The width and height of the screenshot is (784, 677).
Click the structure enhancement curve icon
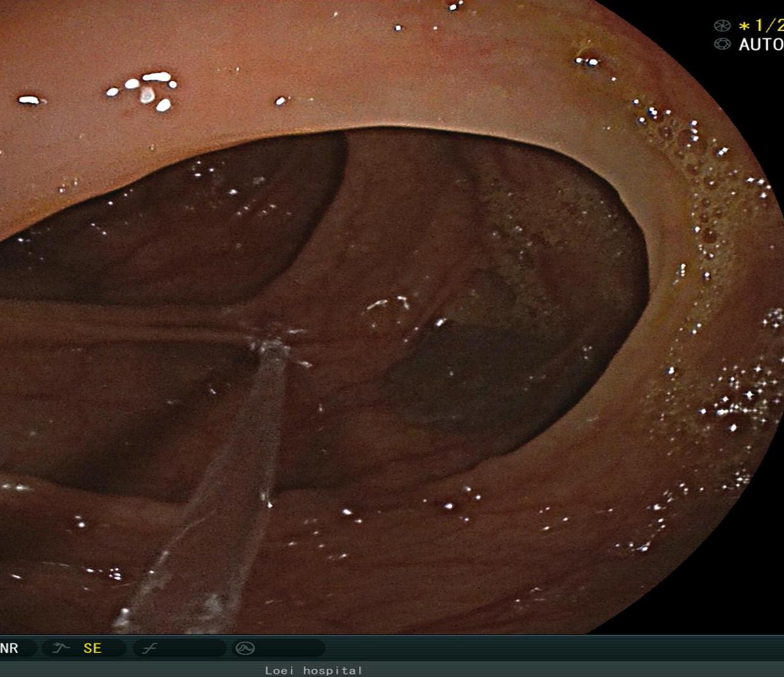tap(61, 647)
